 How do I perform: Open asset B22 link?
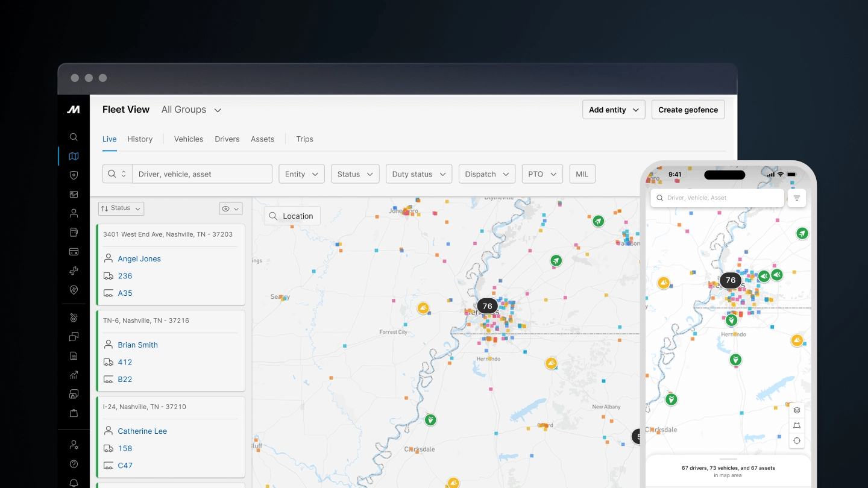pyautogui.click(x=125, y=380)
